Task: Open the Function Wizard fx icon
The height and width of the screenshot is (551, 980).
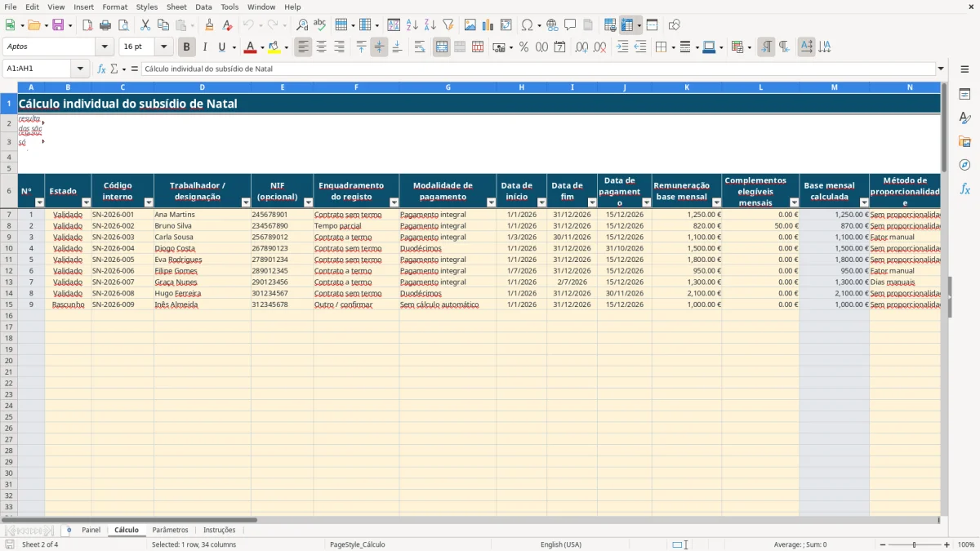Action: 102,69
